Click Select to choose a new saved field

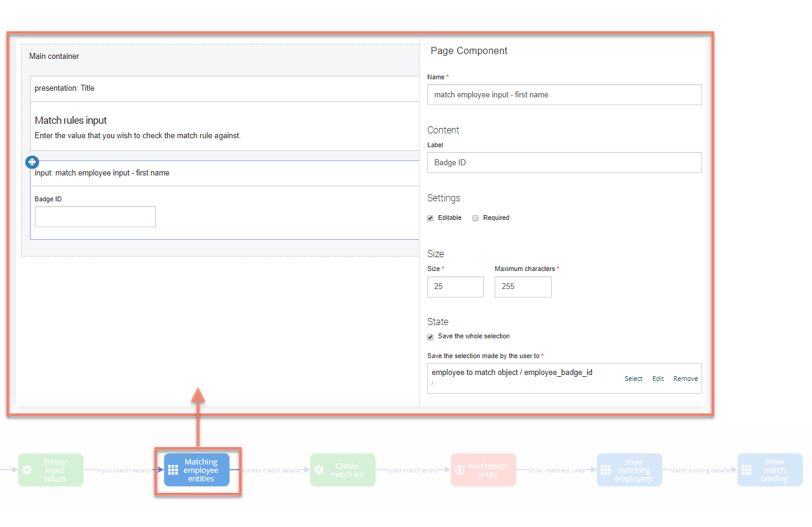633,379
